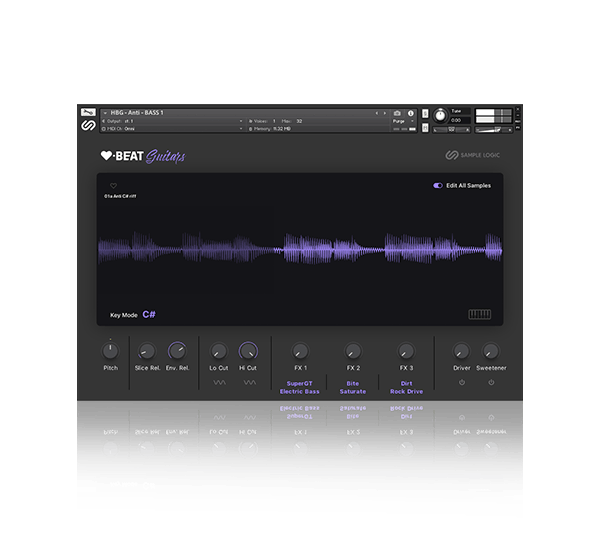Screen dimensions: 600x543
Task: Toggle Edit All Samples switch
Action: pos(437,186)
